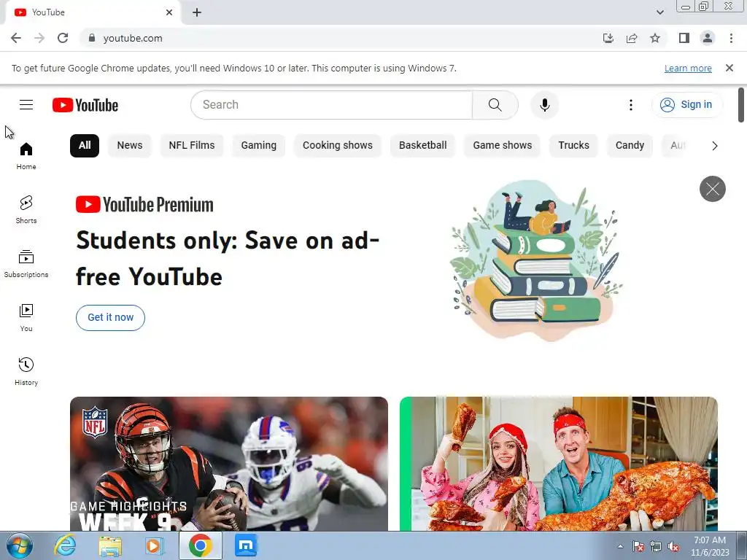This screenshot has height=560, width=747.
Task: Show more category chips with right arrow
Action: point(715,146)
